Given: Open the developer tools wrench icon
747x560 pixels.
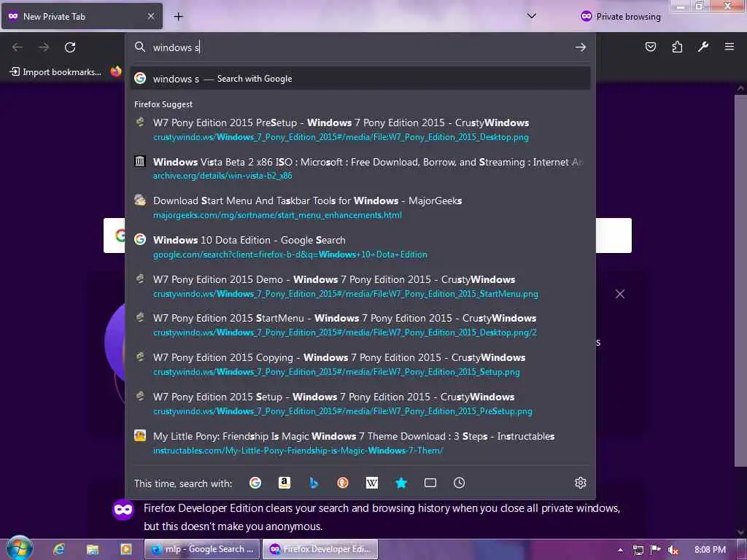Looking at the screenshot, I should [x=703, y=47].
